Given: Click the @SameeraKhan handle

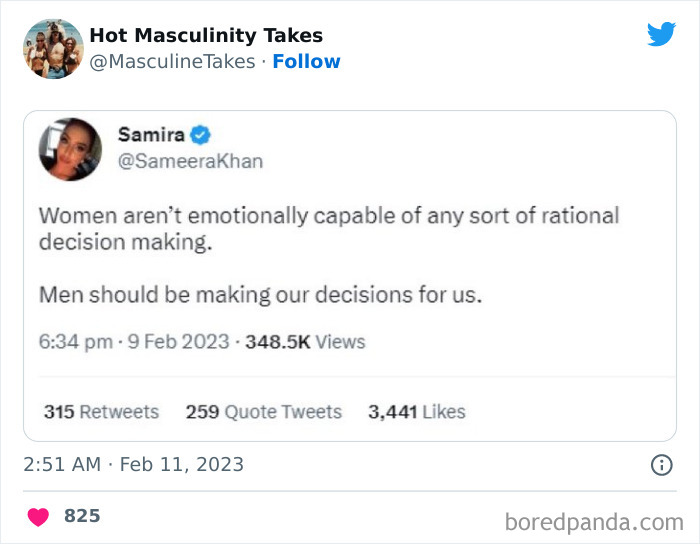Looking at the screenshot, I should [190, 160].
